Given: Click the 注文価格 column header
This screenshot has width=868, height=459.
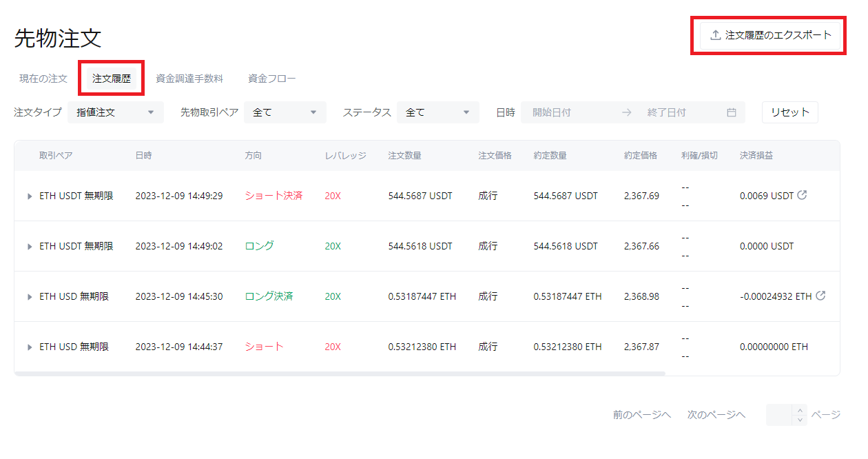Looking at the screenshot, I should tap(495, 156).
